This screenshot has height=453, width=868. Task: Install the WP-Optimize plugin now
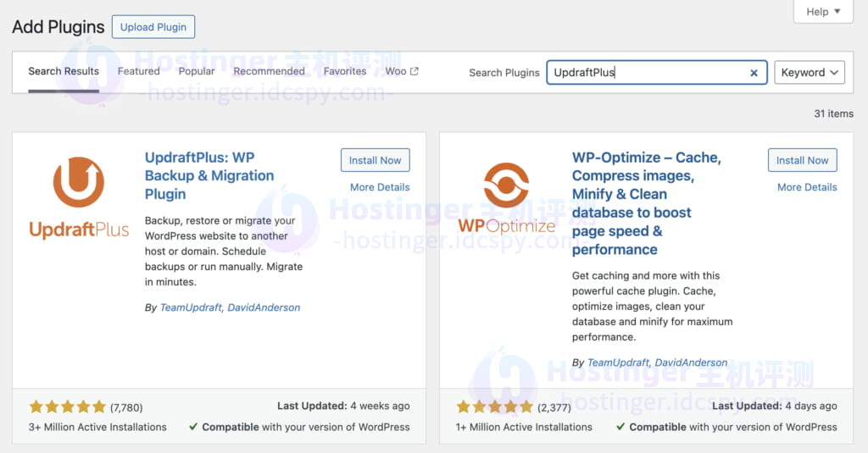pos(802,160)
